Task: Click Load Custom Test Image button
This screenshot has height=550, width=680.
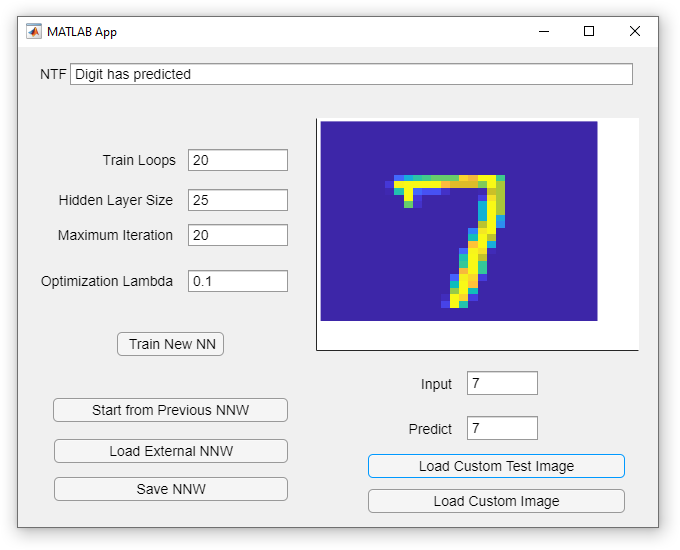Action: click(x=496, y=466)
